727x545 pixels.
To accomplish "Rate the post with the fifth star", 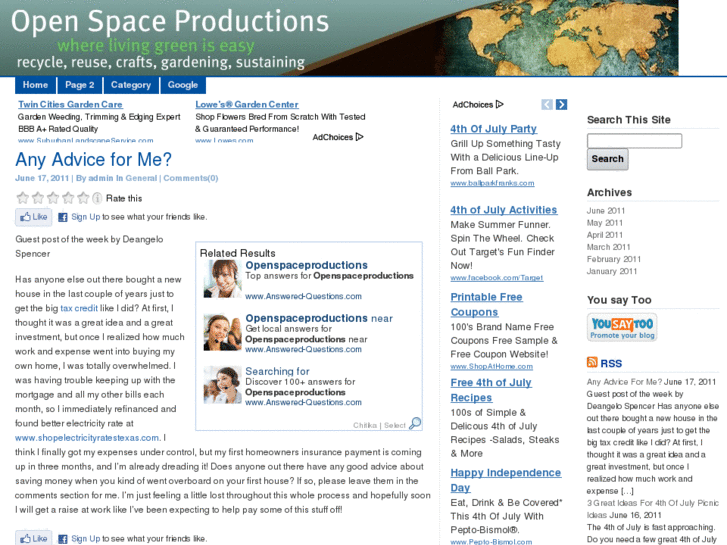I will tap(82, 198).
